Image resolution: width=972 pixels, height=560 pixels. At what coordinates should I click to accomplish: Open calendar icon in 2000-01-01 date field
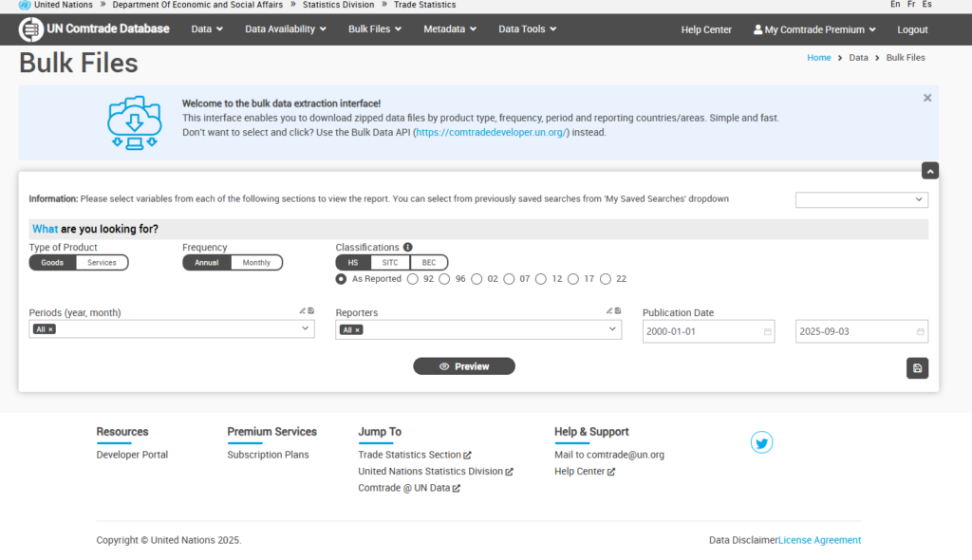click(x=767, y=332)
